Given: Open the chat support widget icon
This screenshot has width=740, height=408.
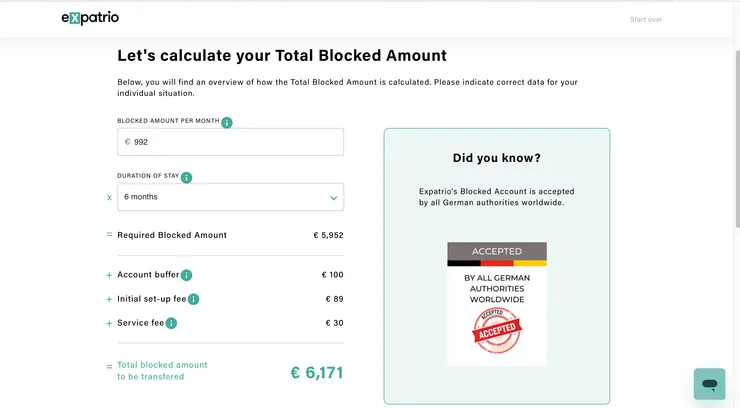Looking at the screenshot, I should (x=709, y=384).
